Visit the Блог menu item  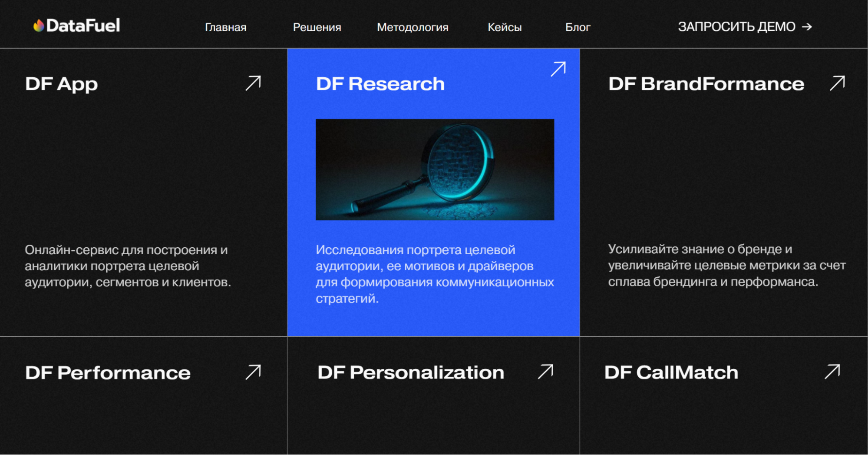point(578,27)
